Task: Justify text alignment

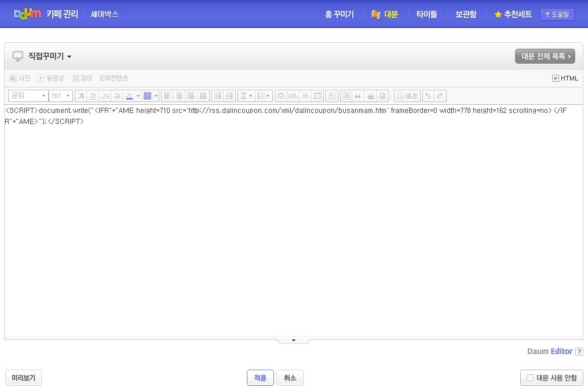Action: pyautogui.click(x=203, y=96)
